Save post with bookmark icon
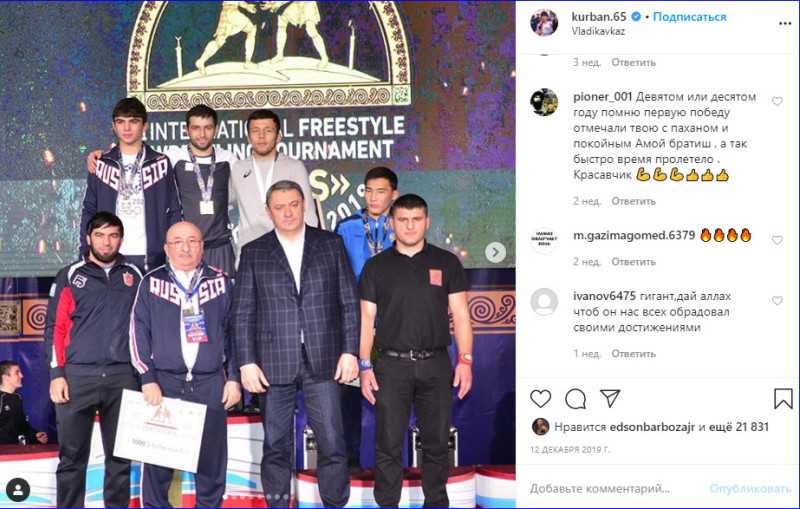The image size is (800, 509). coord(783,399)
